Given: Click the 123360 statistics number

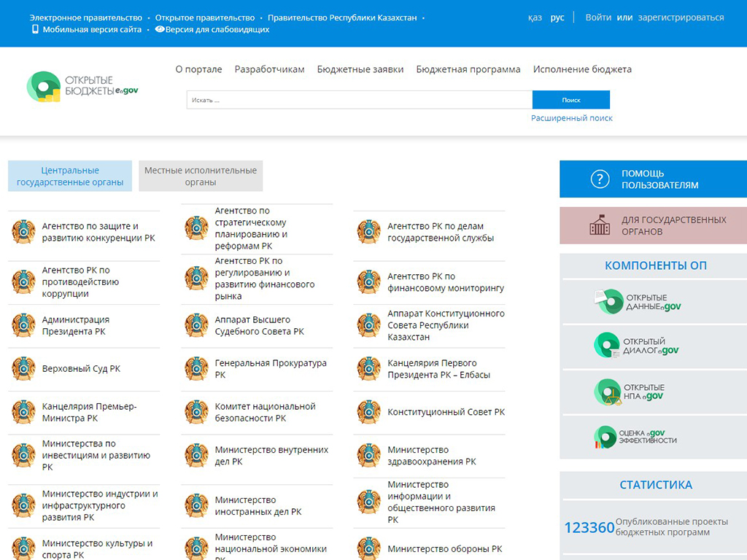Looking at the screenshot, I should [x=589, y=528].
